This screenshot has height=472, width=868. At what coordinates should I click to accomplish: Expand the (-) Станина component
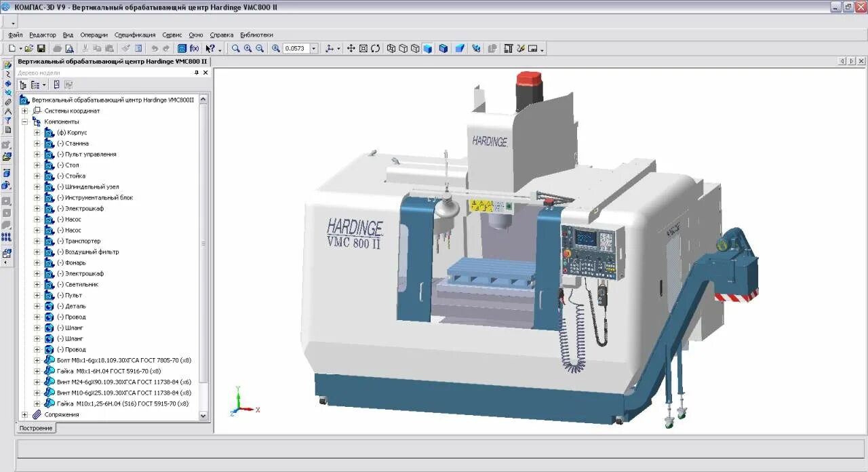[37, 143]
